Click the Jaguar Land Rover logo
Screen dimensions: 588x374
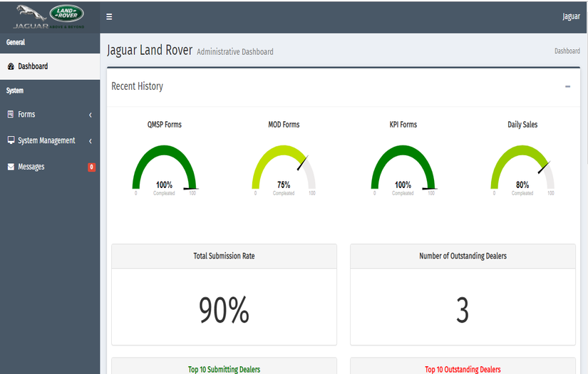[49, 16]
